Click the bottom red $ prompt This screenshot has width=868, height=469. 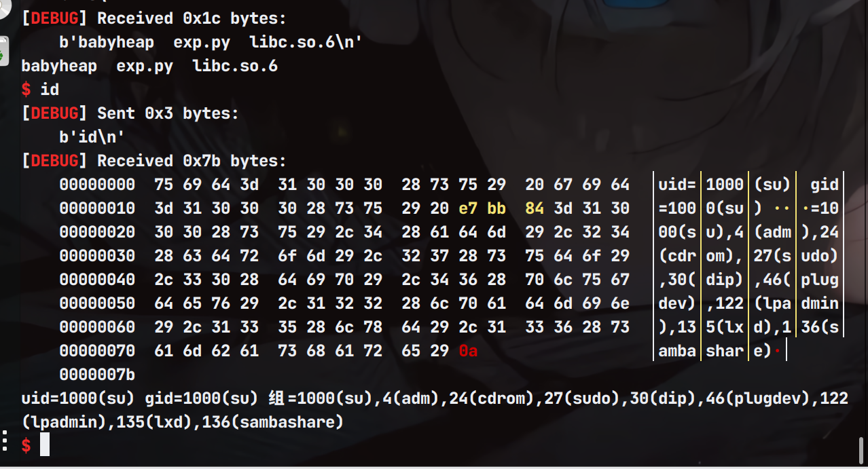[x=26, y=445]
